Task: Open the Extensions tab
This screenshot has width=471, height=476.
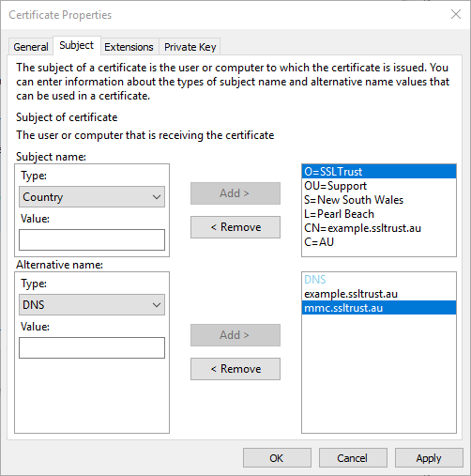Action: (129, 47)
